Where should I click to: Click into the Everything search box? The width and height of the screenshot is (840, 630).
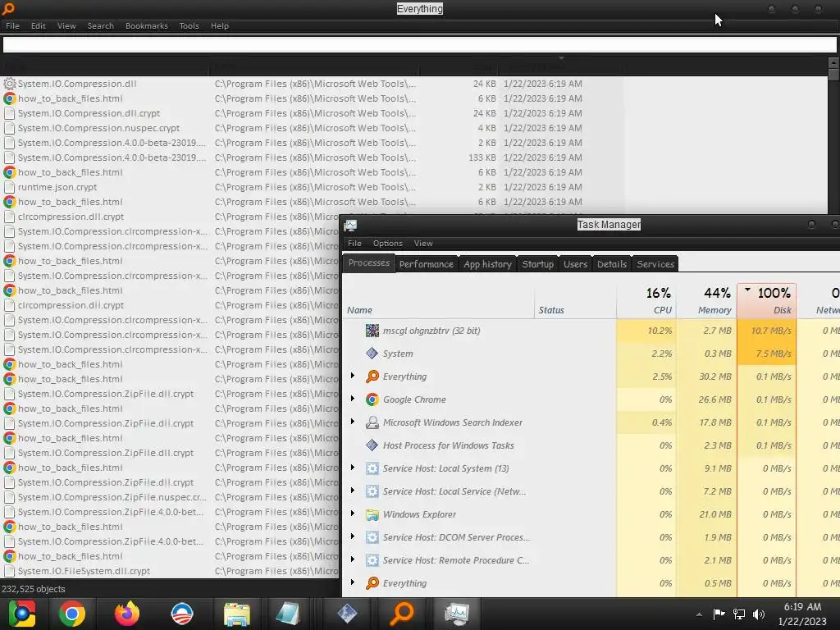[x=419, y=44]
